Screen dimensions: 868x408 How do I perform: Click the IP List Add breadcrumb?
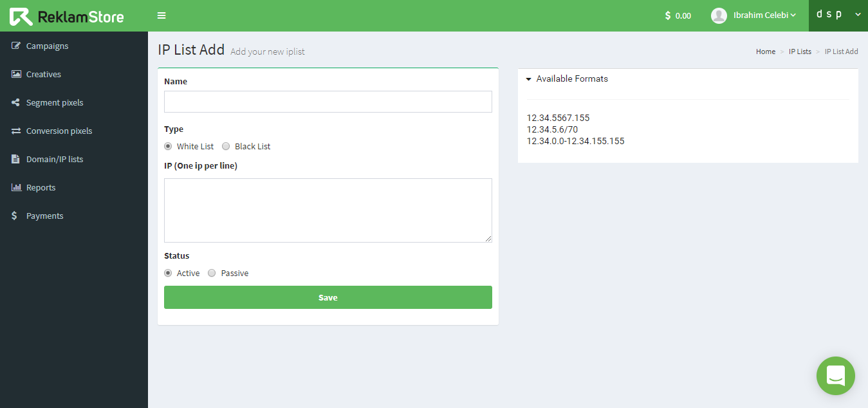tap(842, 51)
